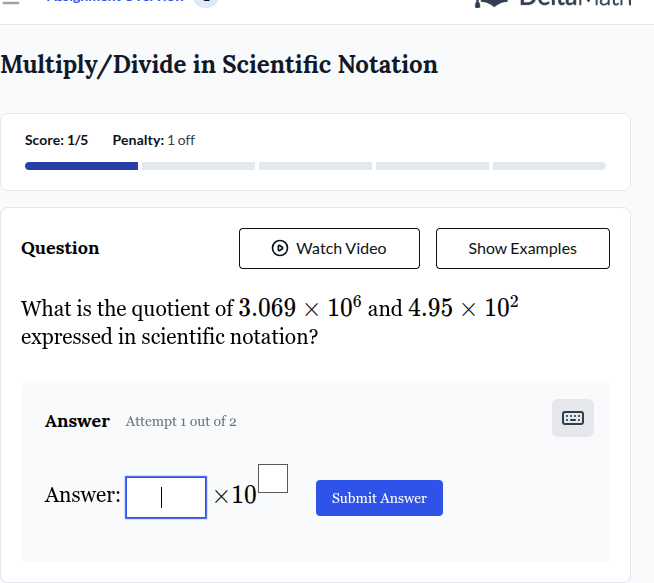This screenshot has width=654, height=583.
Task: Click the 'Multiply/Divide in Scientific Notation' heading
Action: (219, 65)
